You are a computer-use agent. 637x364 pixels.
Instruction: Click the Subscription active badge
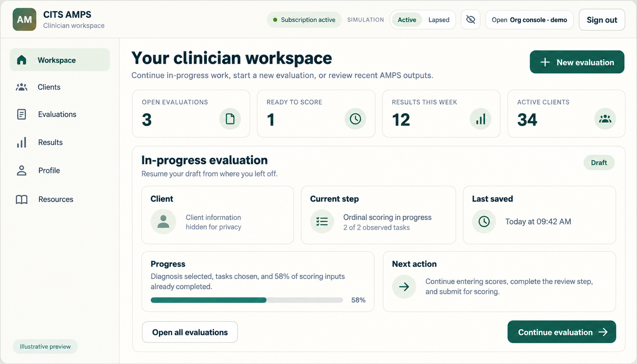304,20
